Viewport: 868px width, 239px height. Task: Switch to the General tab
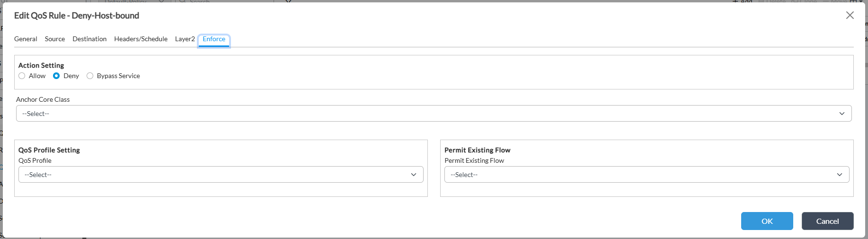click(26, 39)
